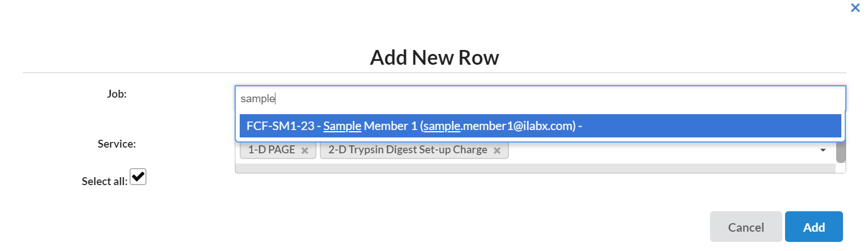Uncheck the Select all checkbox
Screen dimensions: 868x251
pyautogui.click(x=138, y=177)
